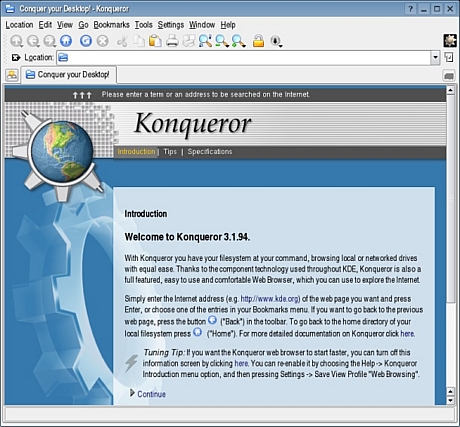Click the Security padlock icon
The width and height of the screenshot is (460, 427).
click(x=258, y=41)
